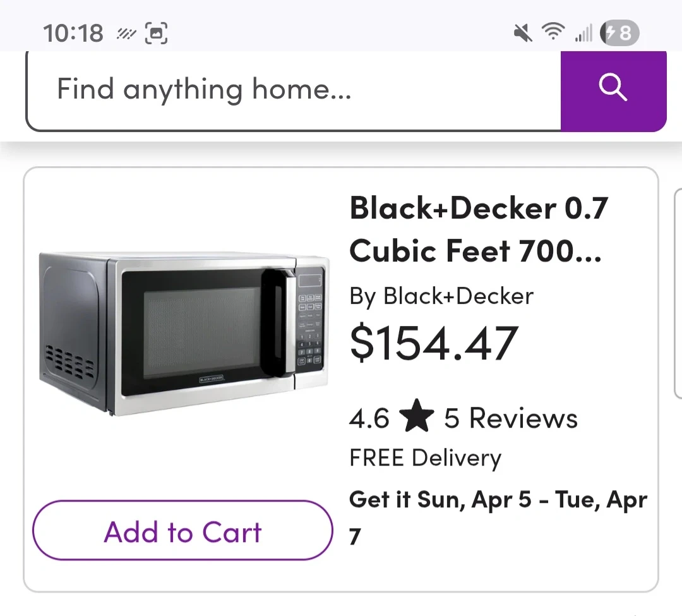Viewport: 682px width, 616px height.
Task: Tap the battery charging indicator
Action: (619, 32)
